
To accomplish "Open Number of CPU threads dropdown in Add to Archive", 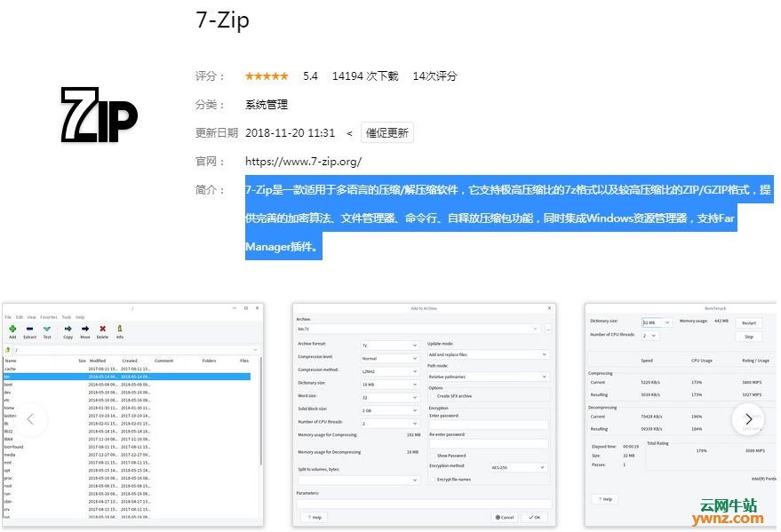I will pyautogui.click(x=390, y=423).
